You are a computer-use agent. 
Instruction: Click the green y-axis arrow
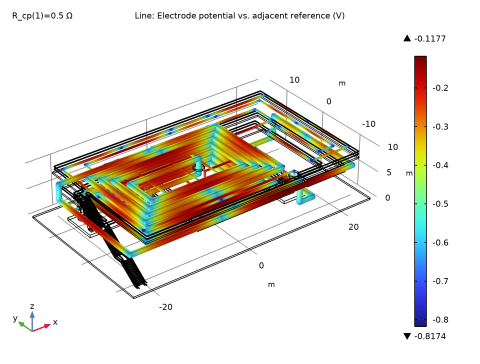pyautogui.click(x=25, y=326)
